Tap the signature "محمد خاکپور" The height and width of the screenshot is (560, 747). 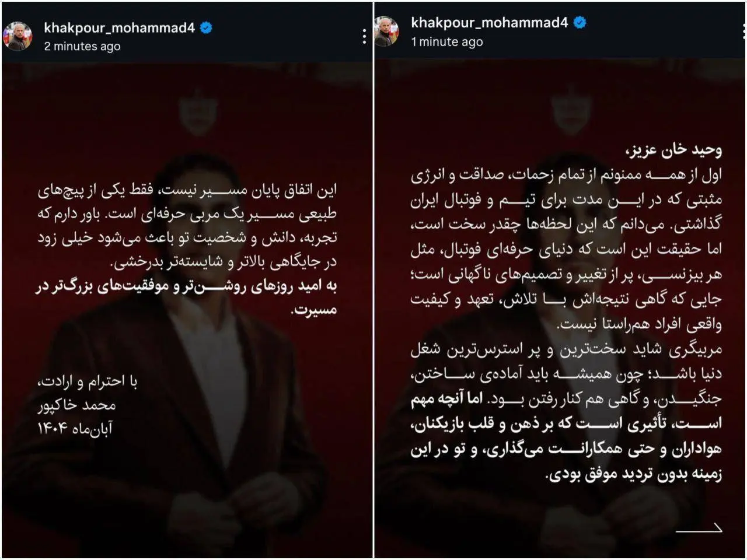coord(76,404)
